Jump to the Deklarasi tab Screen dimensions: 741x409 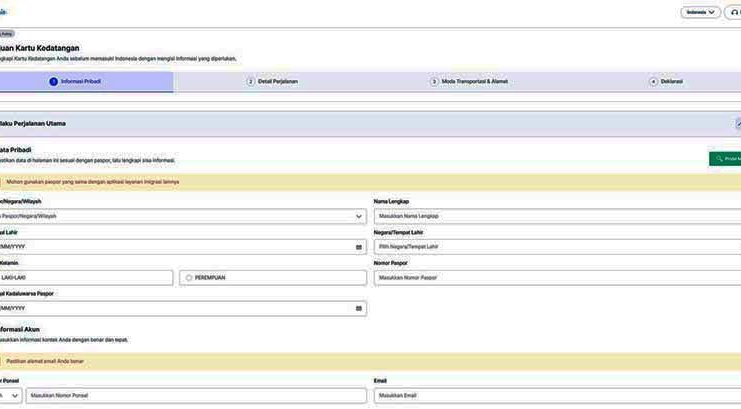pyautogui.click(x=666, y=82)
